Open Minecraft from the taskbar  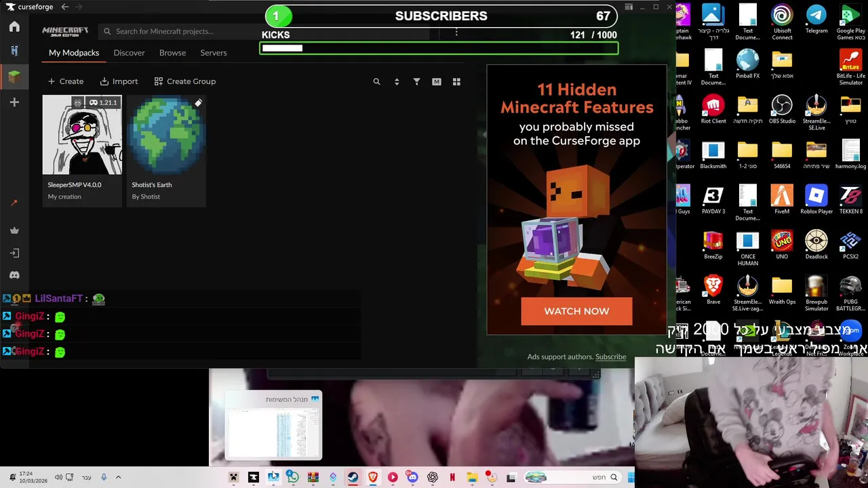233,477
